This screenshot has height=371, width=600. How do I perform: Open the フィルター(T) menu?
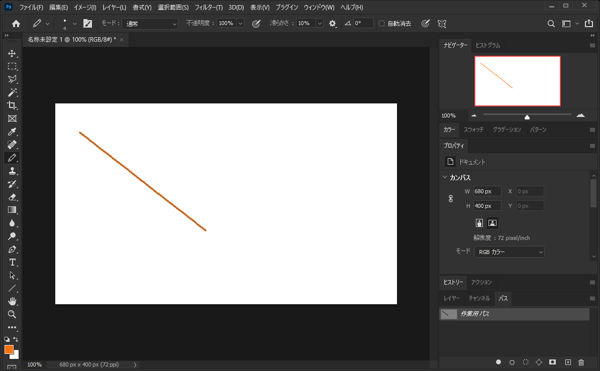click(209, 7)
